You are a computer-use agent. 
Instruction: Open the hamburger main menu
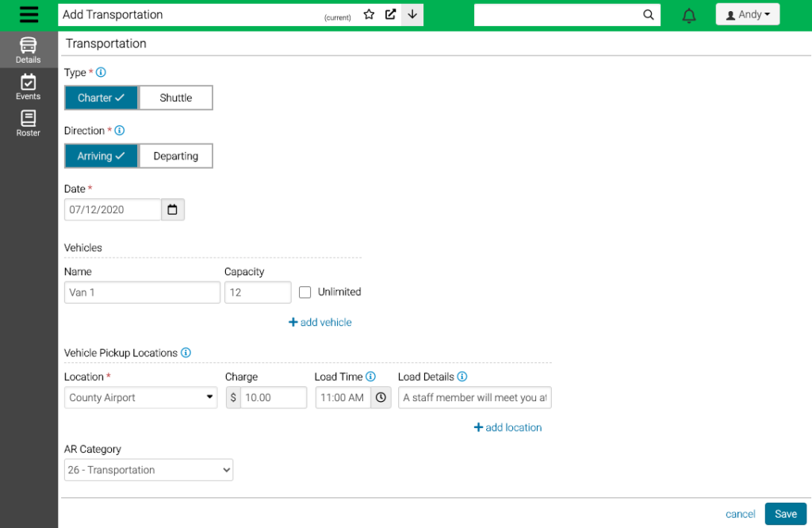point(29,15)
